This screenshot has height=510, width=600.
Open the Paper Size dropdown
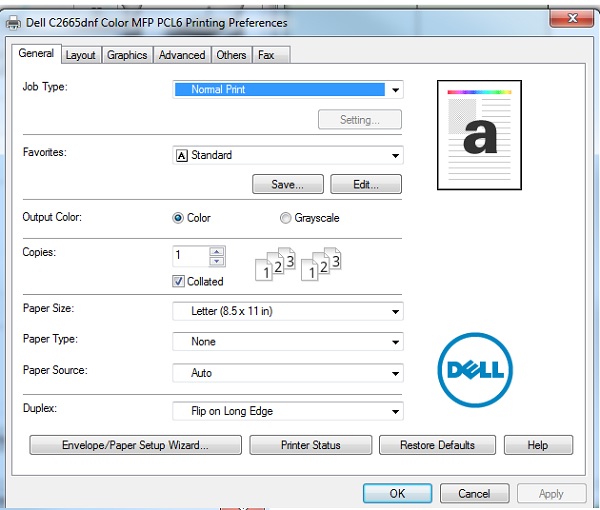pos(288,311)
